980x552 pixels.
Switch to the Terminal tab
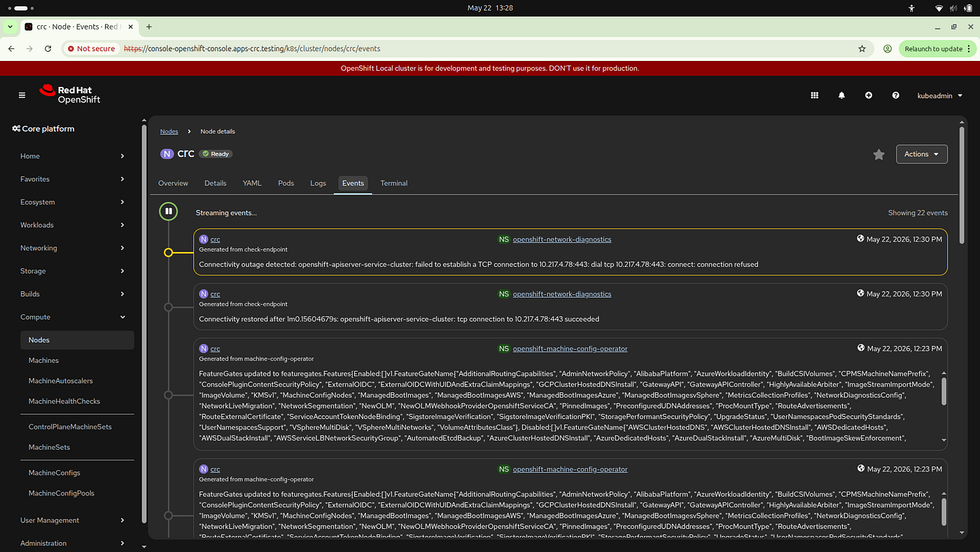(394, 183)
